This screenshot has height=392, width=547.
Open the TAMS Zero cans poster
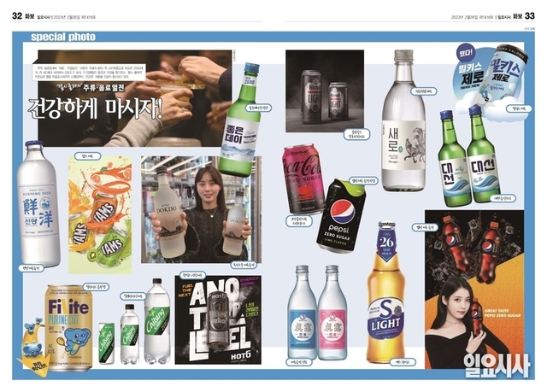point(100,215)
